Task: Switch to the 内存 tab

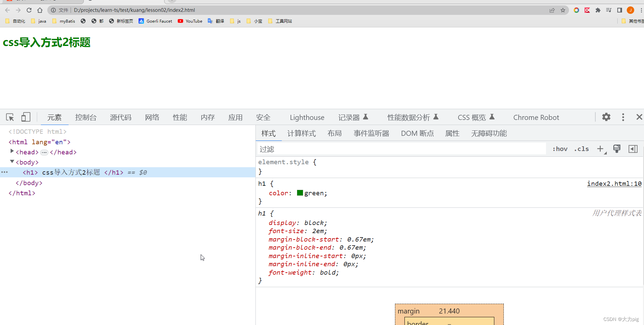Action: click(207, 117)
